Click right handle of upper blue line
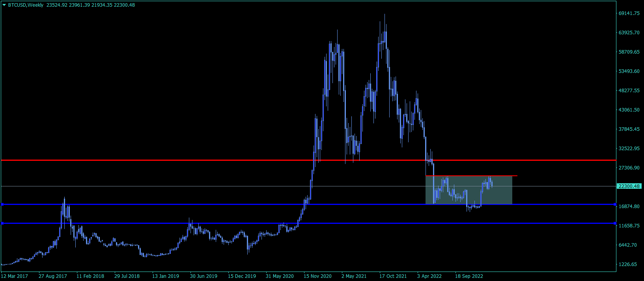Image resolution: width=644 pixels, height=281 pixels. [x=615, y=204]
